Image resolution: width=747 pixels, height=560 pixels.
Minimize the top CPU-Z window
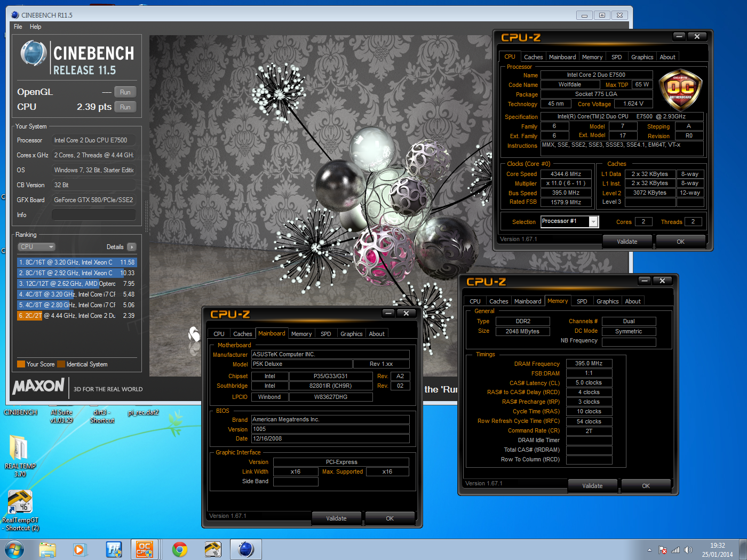pos(679,36)
